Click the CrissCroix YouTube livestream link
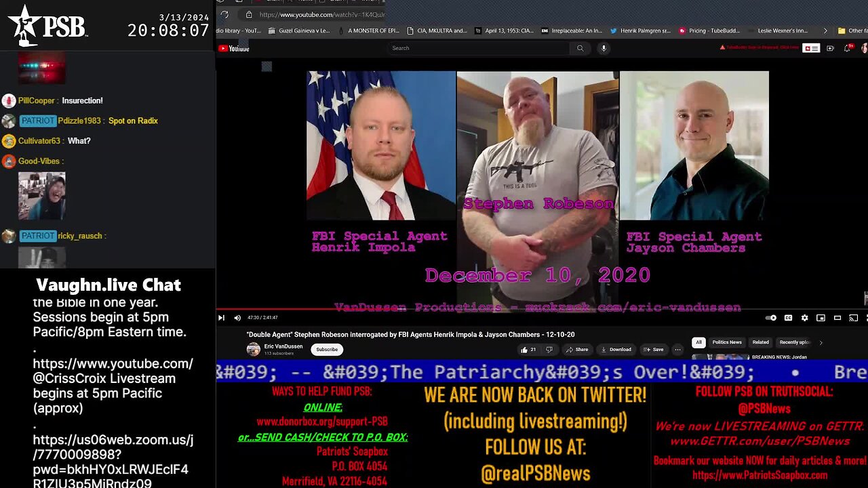Image resolution: width=868 pixels, height=488 pixels. click(x=113, y=371)
